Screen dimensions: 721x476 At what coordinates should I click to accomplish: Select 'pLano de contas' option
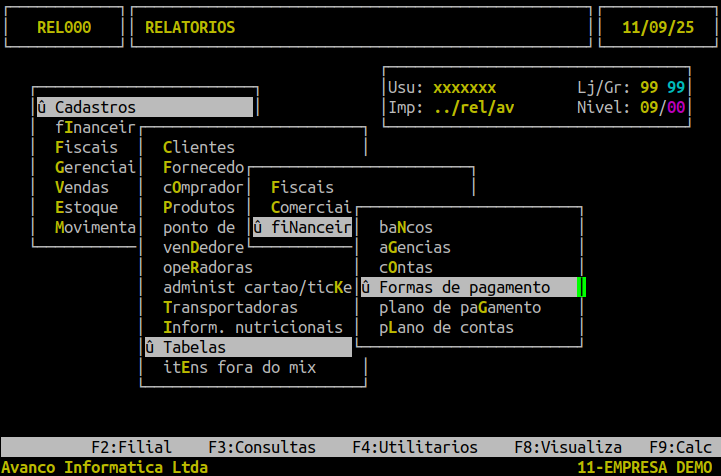(446, 328)
